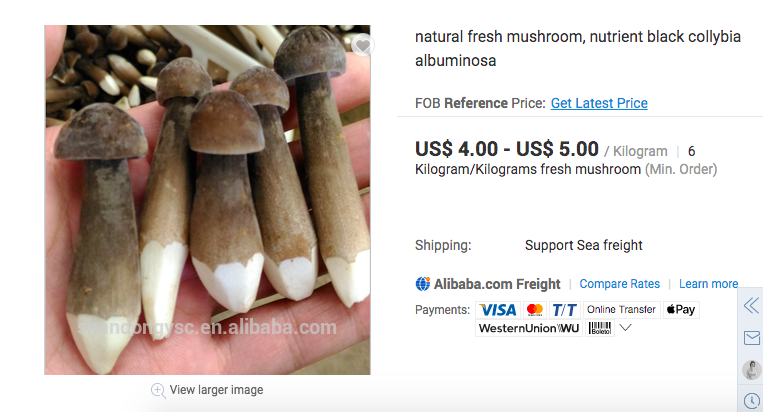Click the mushroom product photo
Viewport: 763px width, 412px height.
(x=207, y=200)
